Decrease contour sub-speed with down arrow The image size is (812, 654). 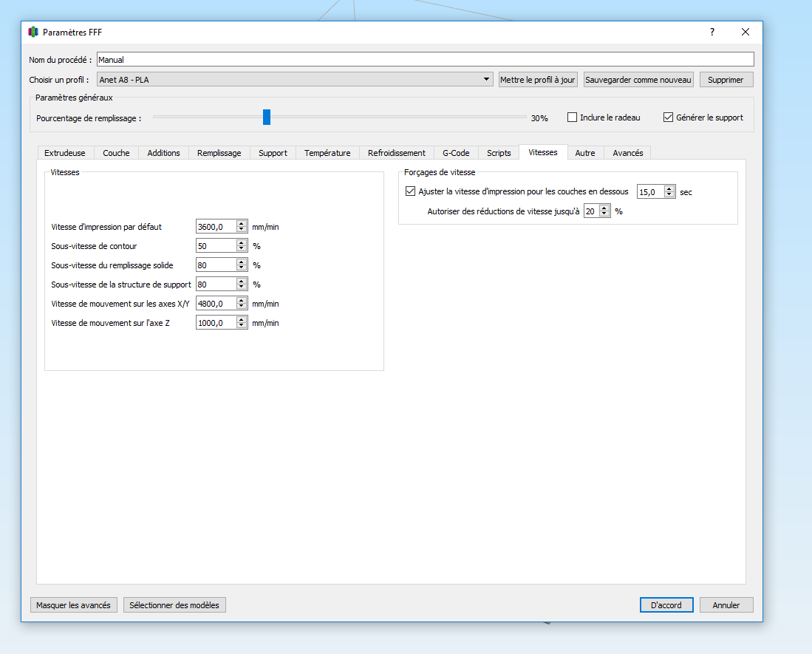point(242,249)
